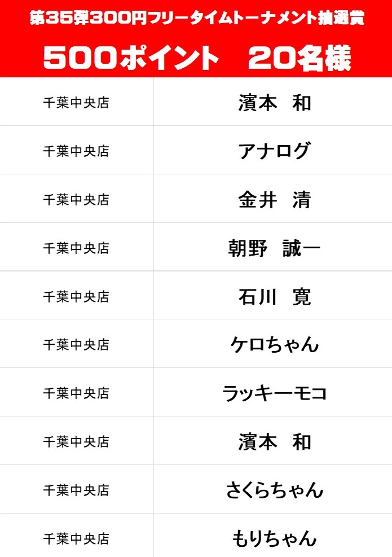Click 千葉中央店 beside ケロちゃん

coord(76,345)
